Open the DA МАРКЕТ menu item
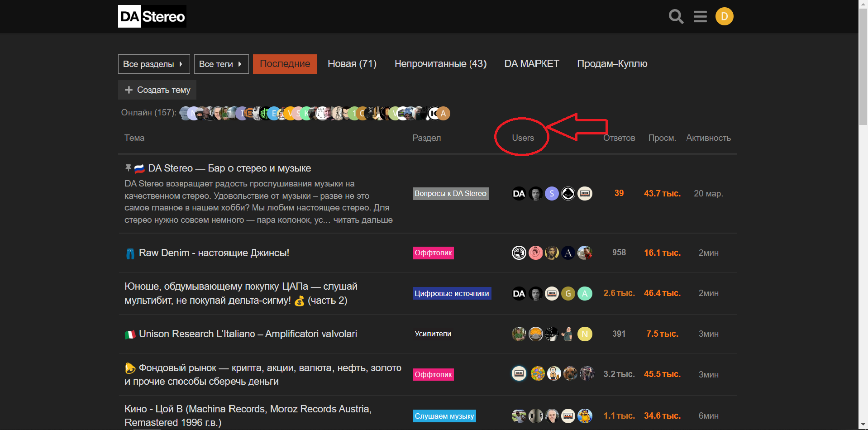This screenshot has height=430, width=868. (x=531, y=64)
